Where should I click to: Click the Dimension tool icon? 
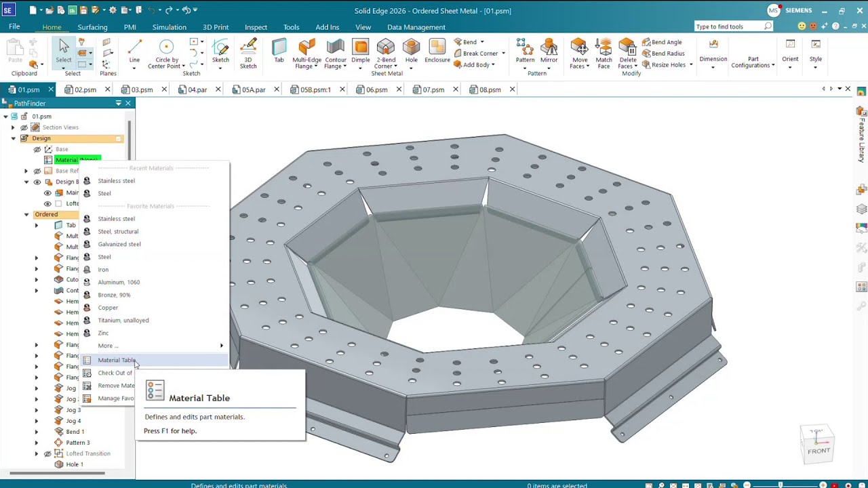(713, 45)
